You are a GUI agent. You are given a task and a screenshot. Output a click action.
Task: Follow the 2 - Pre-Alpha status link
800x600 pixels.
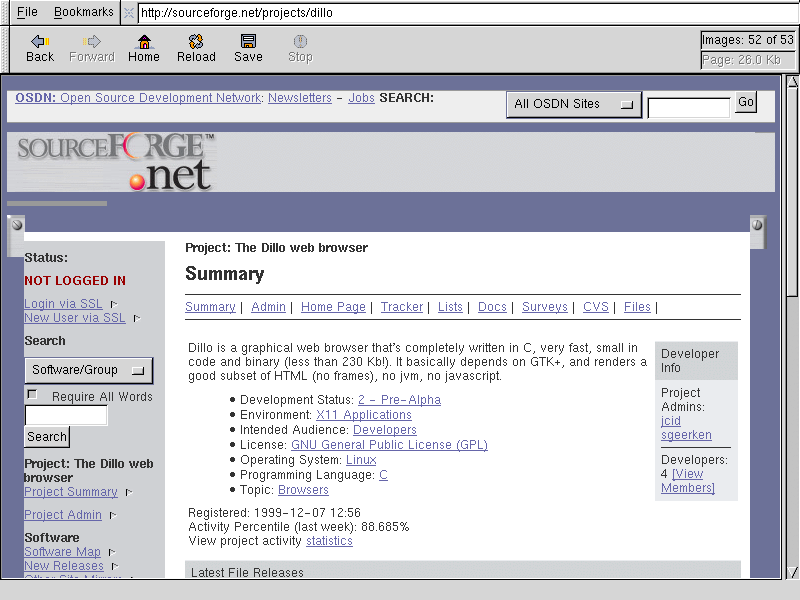[x=399, y=399]
